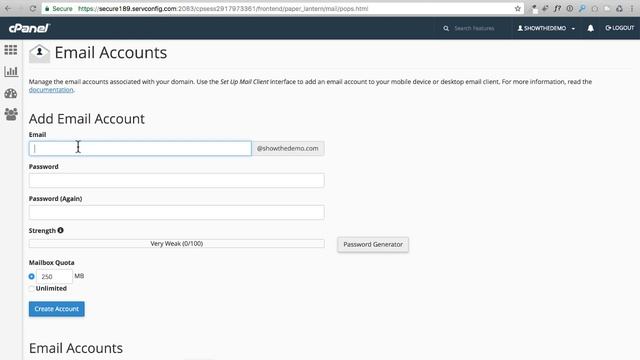Open the home grid icon in sidebar
Screen dimensions: 640x360
point(11,50)
